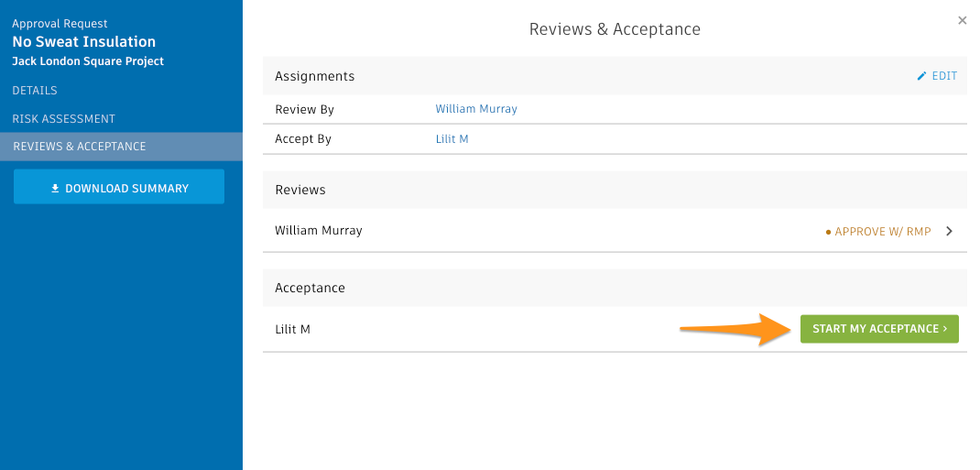Click the START MY ACCEPTANCE button
The width and height of the screenshot is (980, 470).
pyautogui.click(x=879, y=329)
